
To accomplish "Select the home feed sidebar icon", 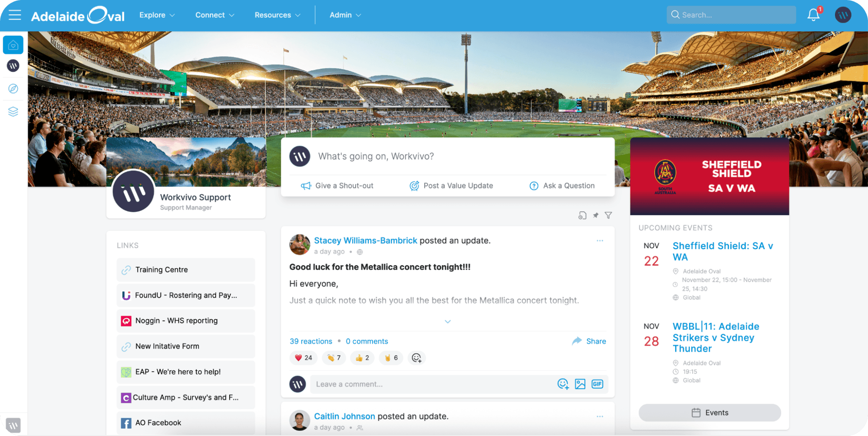I will 13,45.
